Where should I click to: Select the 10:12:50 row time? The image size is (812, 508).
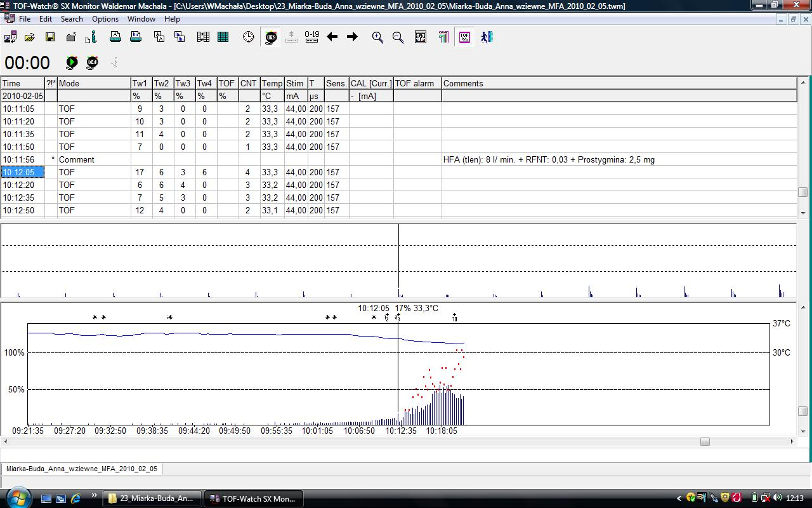22,210
